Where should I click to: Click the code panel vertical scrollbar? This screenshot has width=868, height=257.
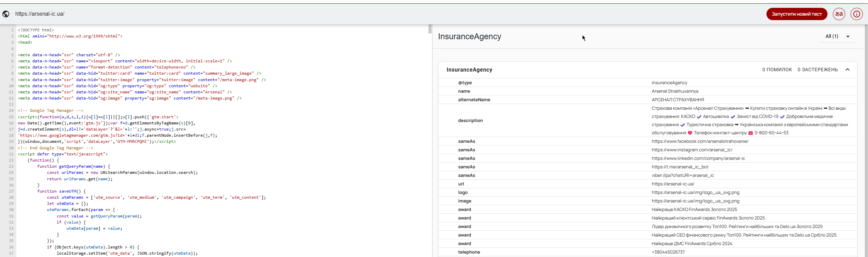pos(430,29)
